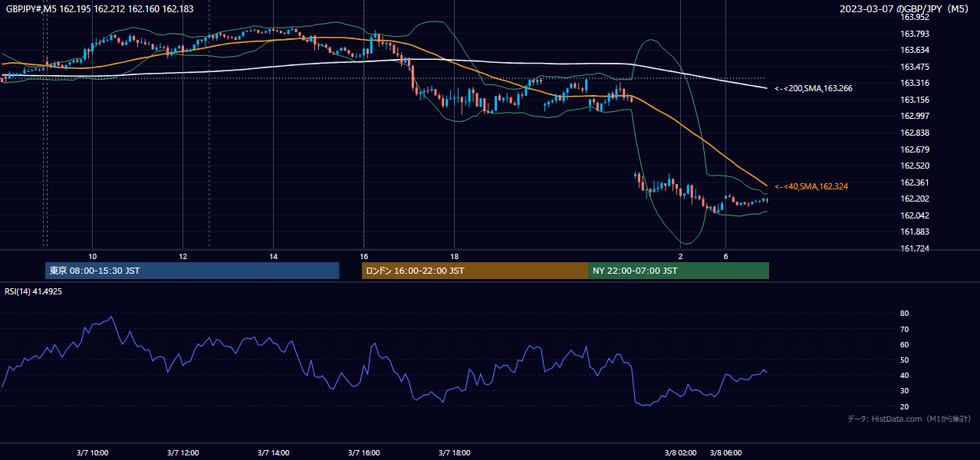Click the NY 22:00-07:00 JST session bar

pos(679,271)
